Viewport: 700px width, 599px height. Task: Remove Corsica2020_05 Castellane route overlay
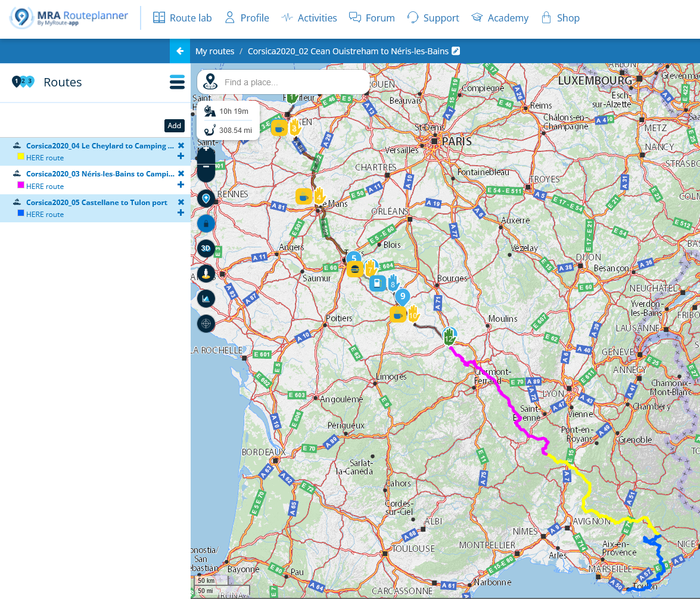(x=181, y=202)
